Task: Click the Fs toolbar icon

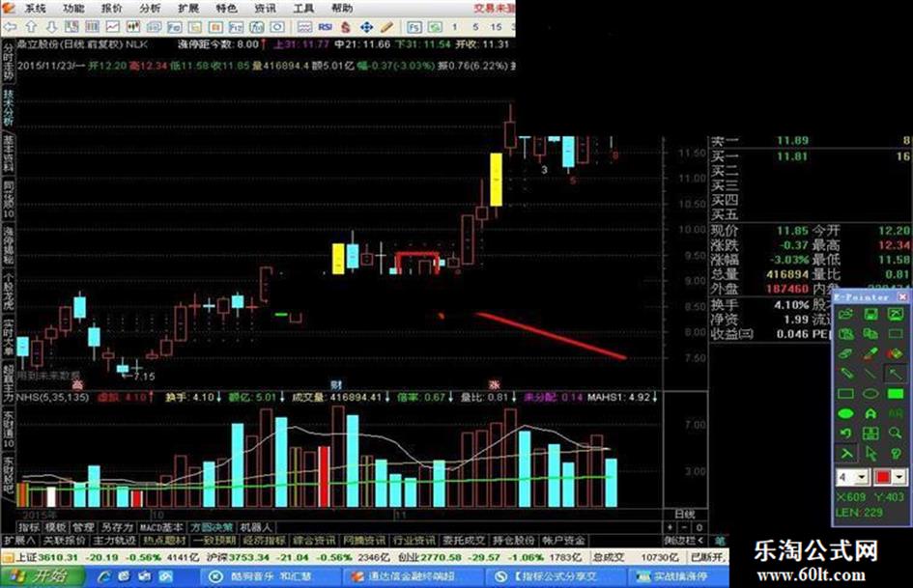Action: (x=414, y=27)
